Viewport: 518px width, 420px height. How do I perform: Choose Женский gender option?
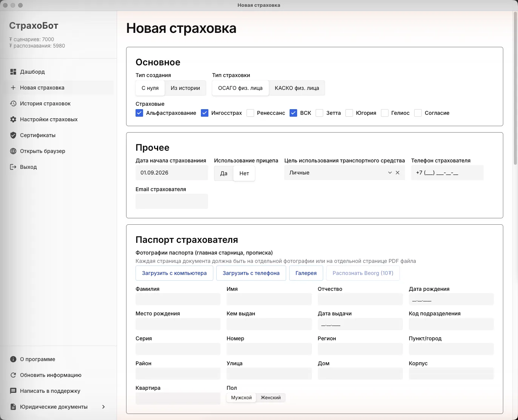[271, 398]
